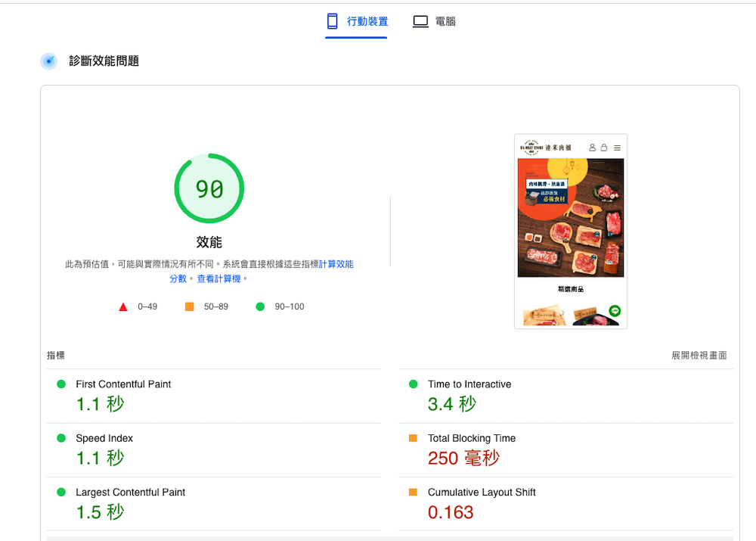Click the 250 毫秒 blocking time value

(x=464, y=458)
